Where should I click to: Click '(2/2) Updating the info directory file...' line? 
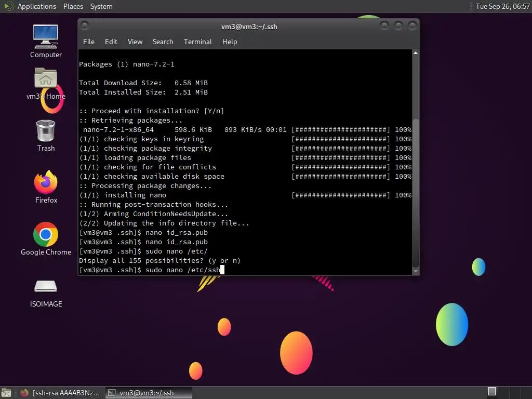pos(164,223)
